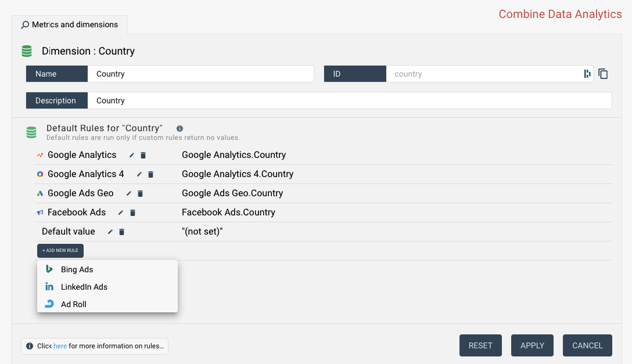Click the 'Facebook Ads' rule name
632x364 pixels.
point(77,212)
